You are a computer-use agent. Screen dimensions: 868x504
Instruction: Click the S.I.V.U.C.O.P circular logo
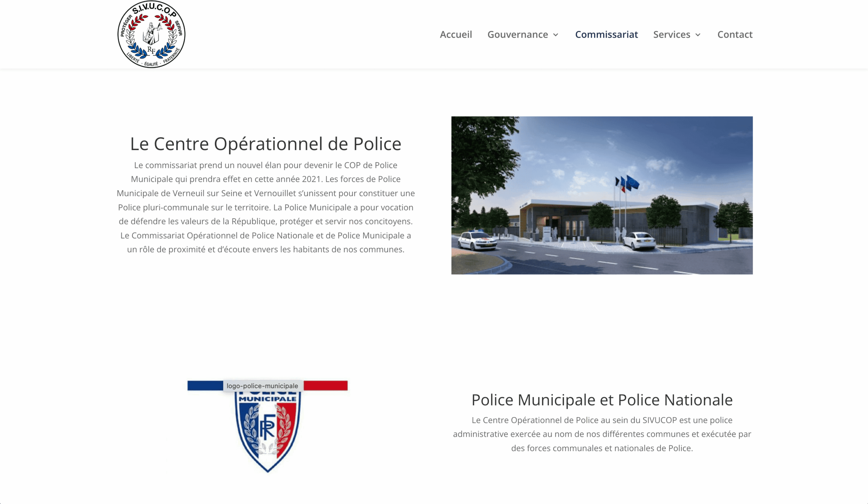coord(151,34)
